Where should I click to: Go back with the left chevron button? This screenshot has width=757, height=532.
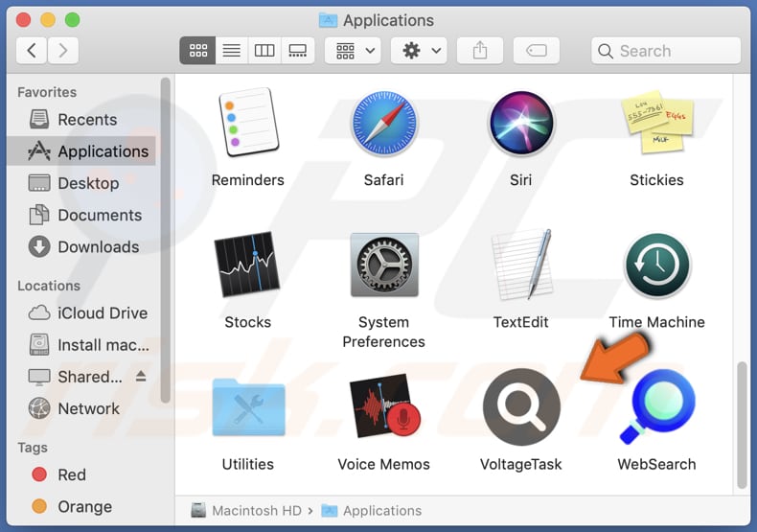(32, 50)
